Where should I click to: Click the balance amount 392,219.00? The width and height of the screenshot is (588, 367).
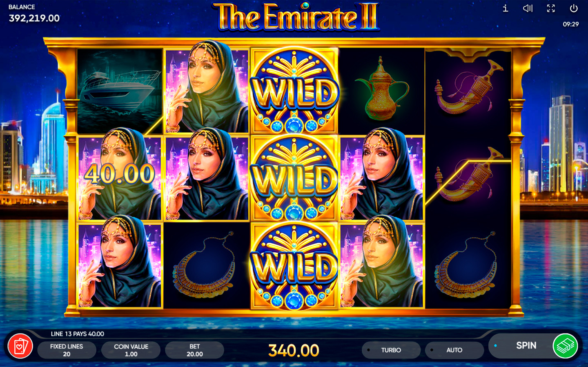(34, 18)
